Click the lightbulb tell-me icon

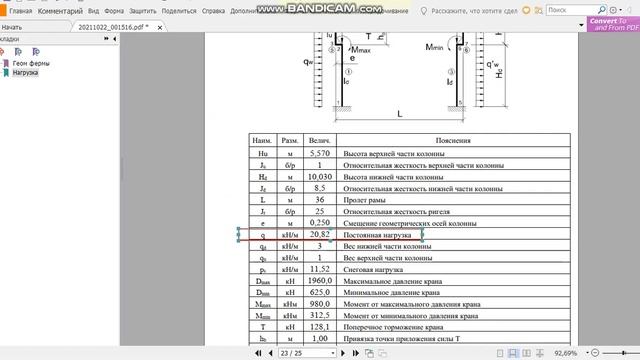click(424, 11)
